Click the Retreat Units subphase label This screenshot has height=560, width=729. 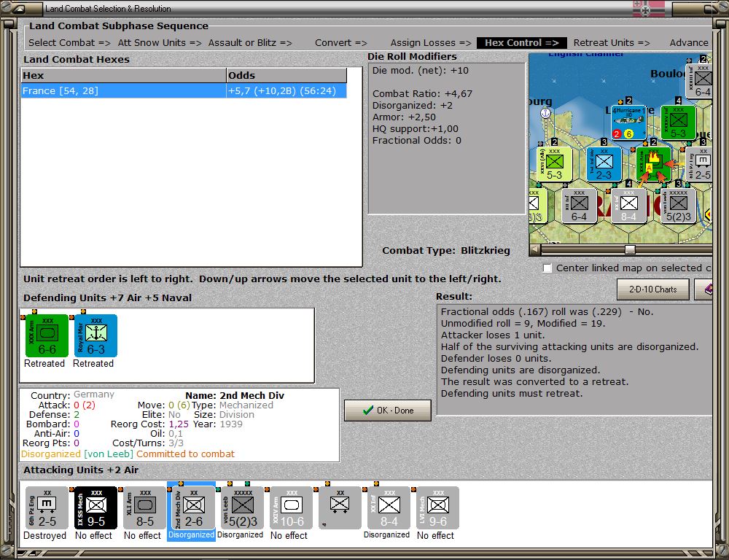tap(612, 43)
